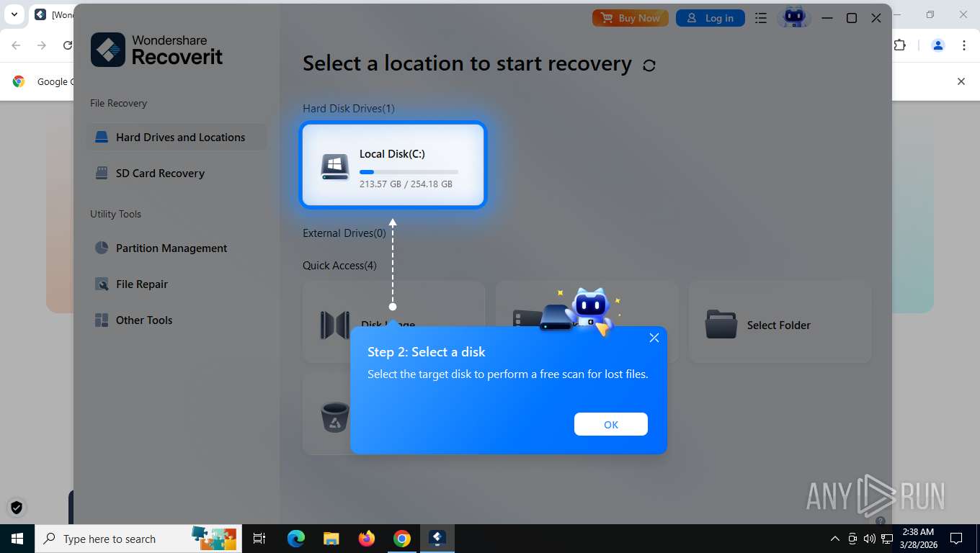Click the Buy Now button
Viewport: 980px width, 553px height.
click(631, 18)
